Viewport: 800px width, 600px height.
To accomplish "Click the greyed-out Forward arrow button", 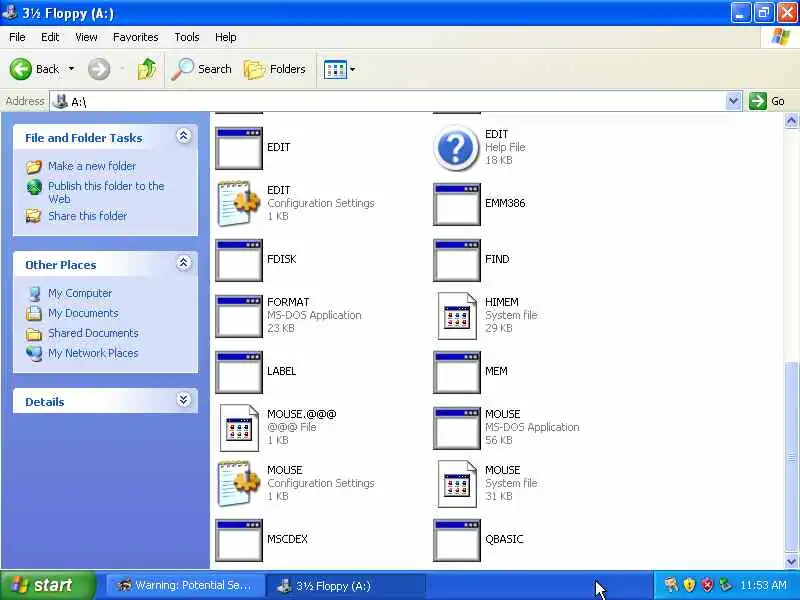I will click(x=98, y=69).
